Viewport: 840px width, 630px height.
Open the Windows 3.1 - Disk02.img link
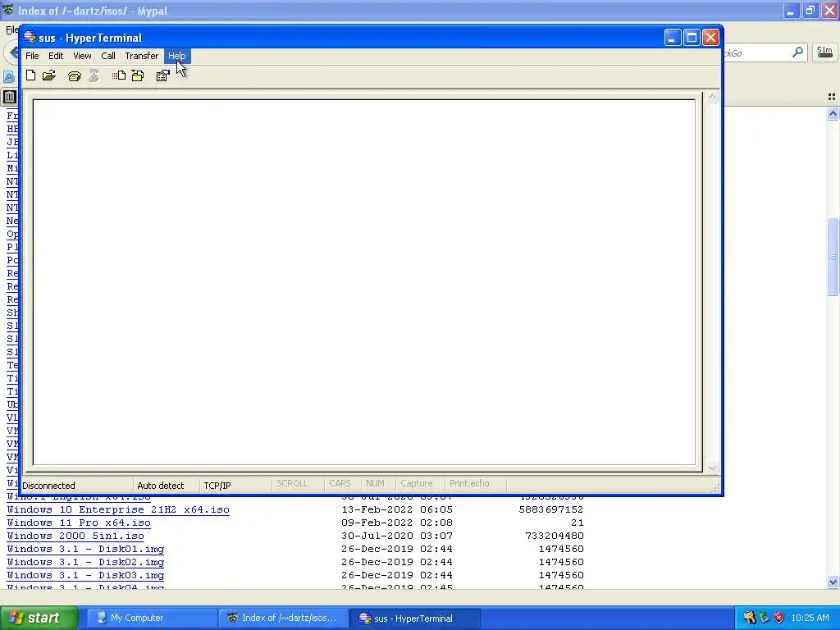coord(85,562)
